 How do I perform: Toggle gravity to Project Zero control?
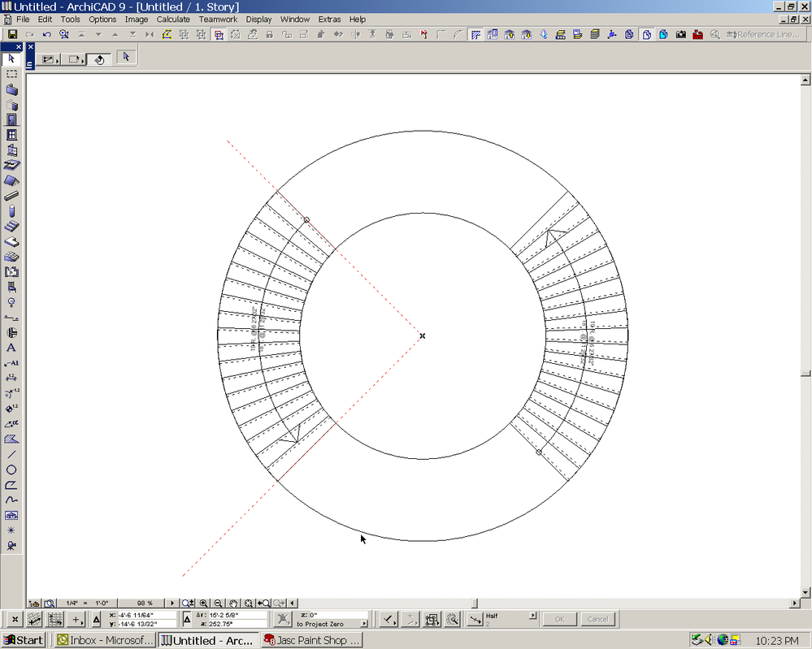point(283,619)
